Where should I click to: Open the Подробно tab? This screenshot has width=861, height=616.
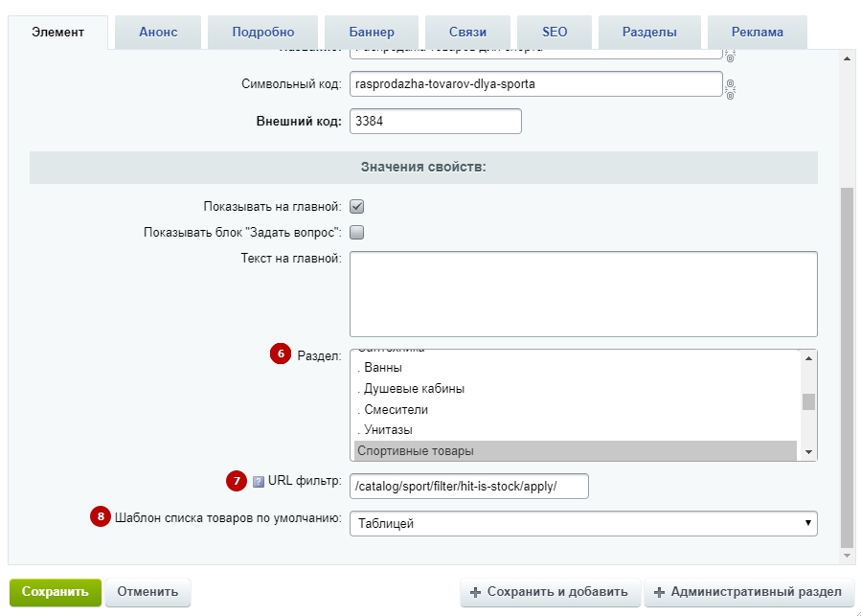pos(263,32)
